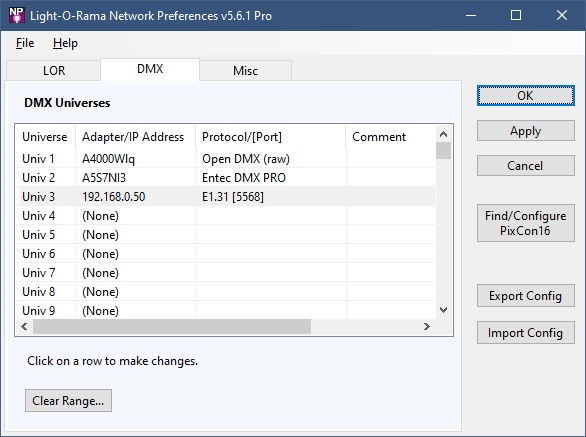
Task: Click (None) in the Univ 6 row
Action: pyautogui.click(x=101, y=254)
